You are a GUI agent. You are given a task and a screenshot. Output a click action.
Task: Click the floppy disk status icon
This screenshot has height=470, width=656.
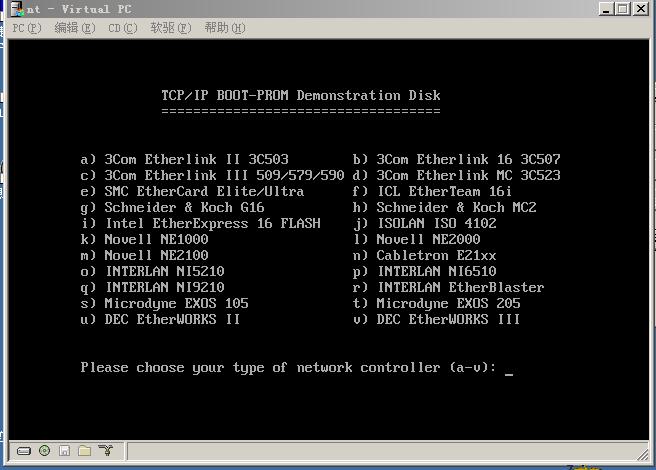click(64, 451)
